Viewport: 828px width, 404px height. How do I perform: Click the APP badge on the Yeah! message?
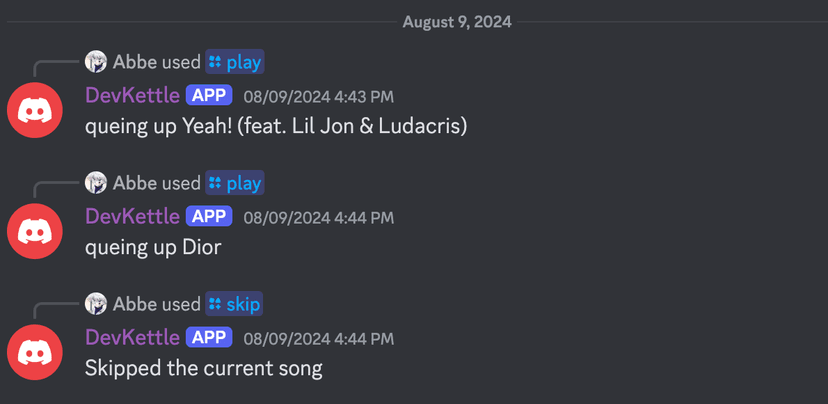tap(209, 96)
